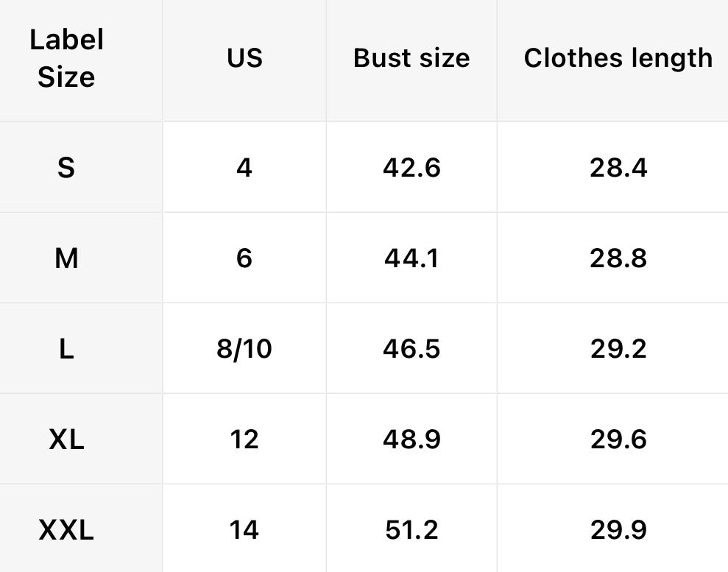Click clothes length 29.2 value
Screen dimensions: 728x572
point(618,349)
